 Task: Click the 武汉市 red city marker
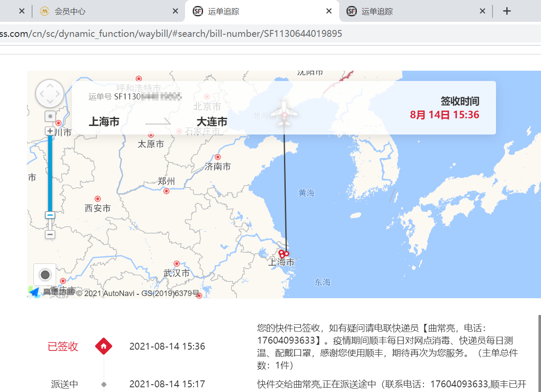[x=176, y=263]
